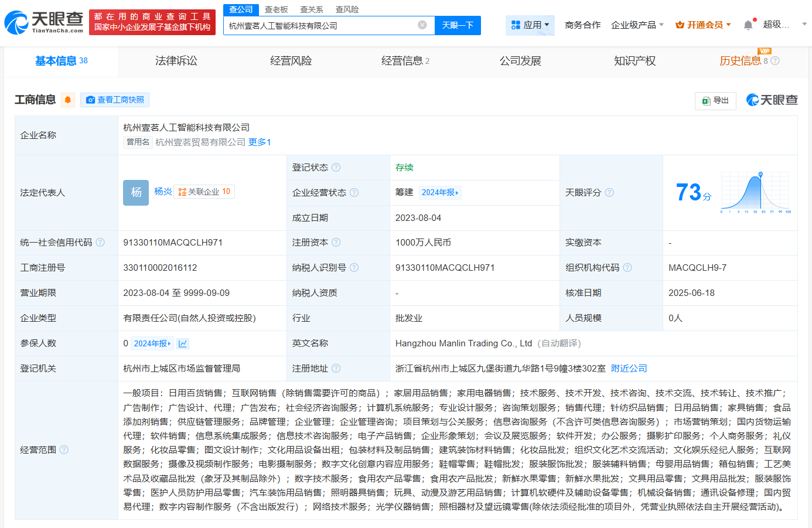Click registration number 330110002016112
This screenshot has width=812, height=528.
[160, 268]
